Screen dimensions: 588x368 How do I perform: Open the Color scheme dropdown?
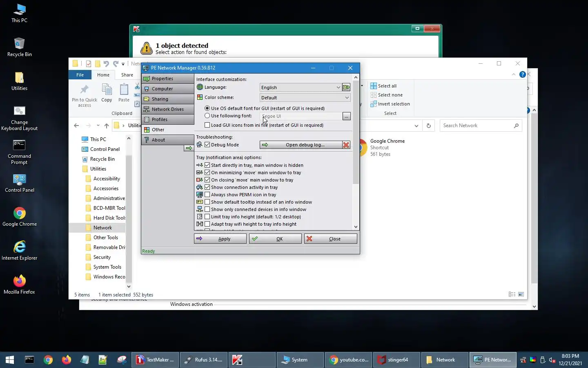click(305, 98)
